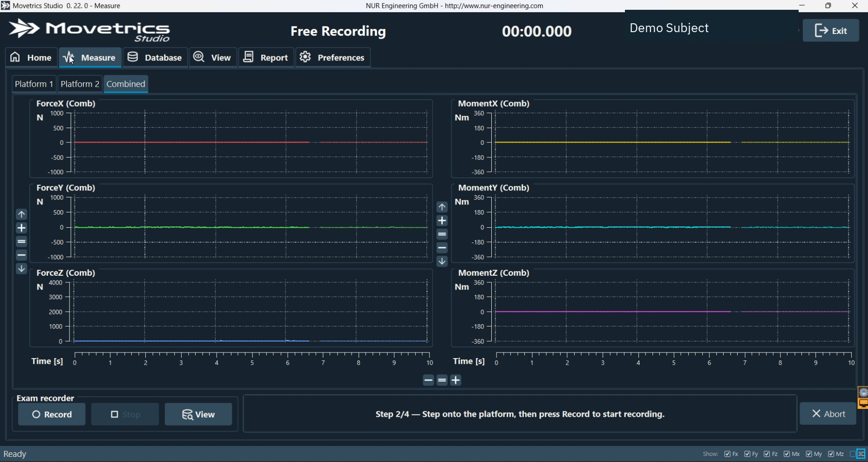This screenshot has width=868, height=462.
Task: Toggle the Fy channel checkbox
Action: click(747, 454)
